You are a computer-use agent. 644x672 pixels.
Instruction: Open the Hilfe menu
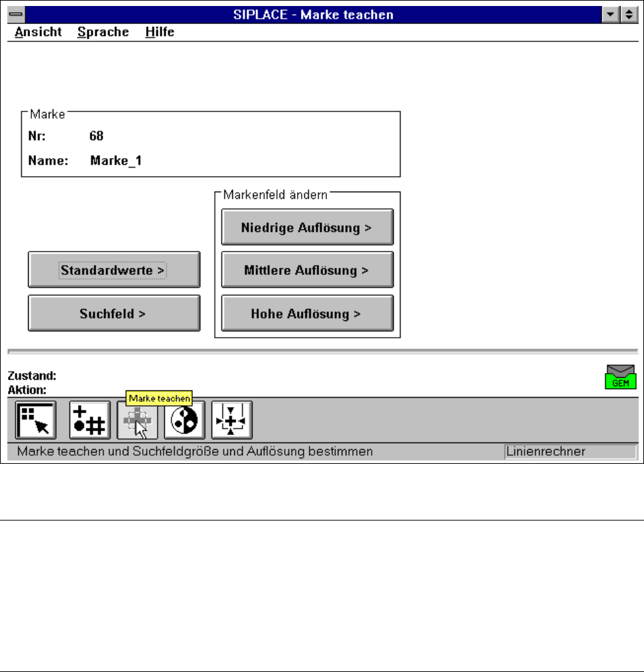coord(159,32)
